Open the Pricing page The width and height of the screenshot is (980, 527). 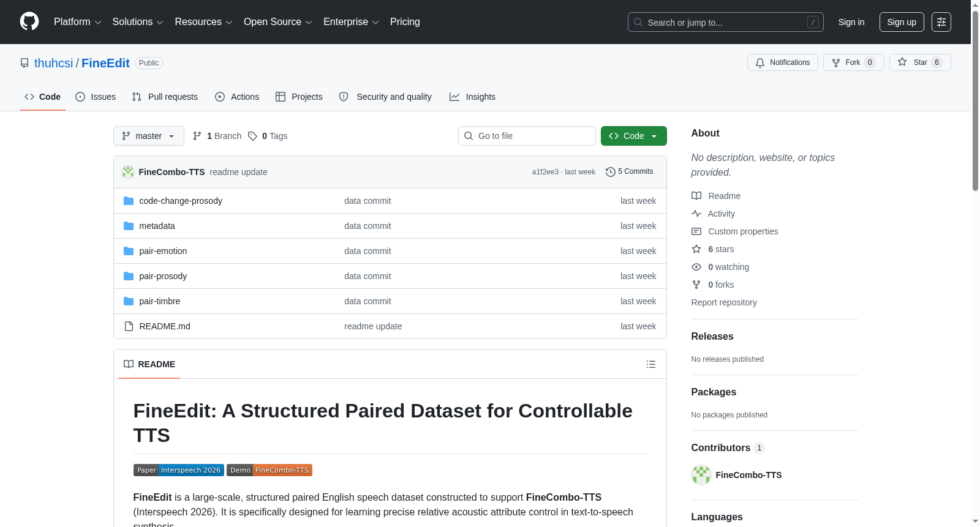pos(405,22)
